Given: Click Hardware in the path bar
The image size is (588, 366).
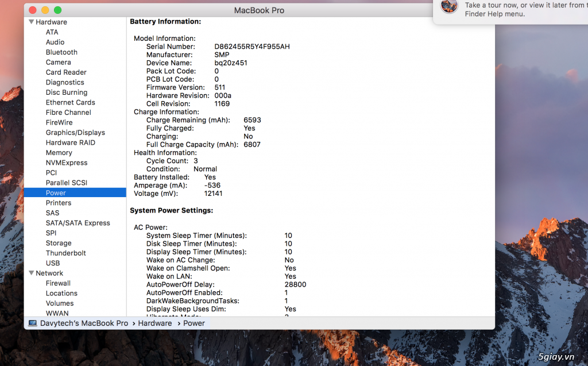Looking at the screenshot, I should point(155,323).
